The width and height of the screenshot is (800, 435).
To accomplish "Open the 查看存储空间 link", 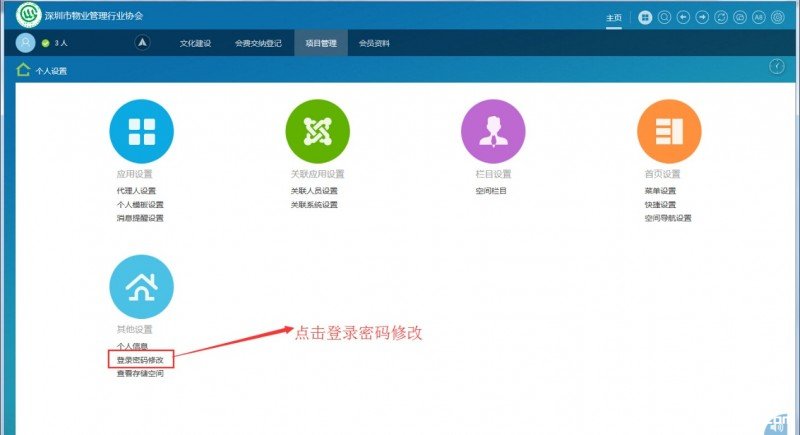I will point(140,373).
